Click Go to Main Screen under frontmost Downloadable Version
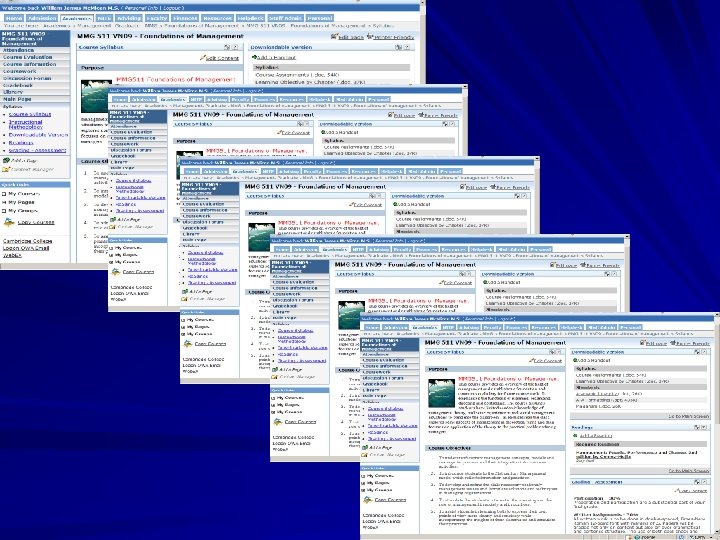 click(689, 416)
